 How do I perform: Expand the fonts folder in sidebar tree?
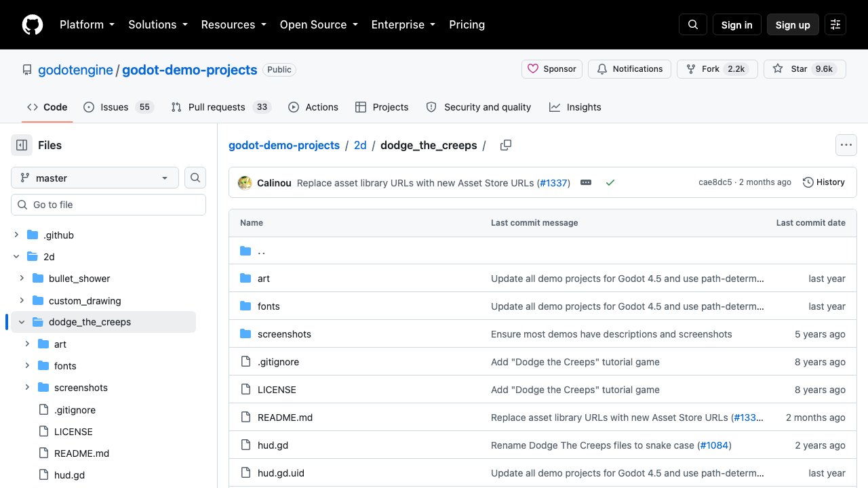(x=27, y=366)
